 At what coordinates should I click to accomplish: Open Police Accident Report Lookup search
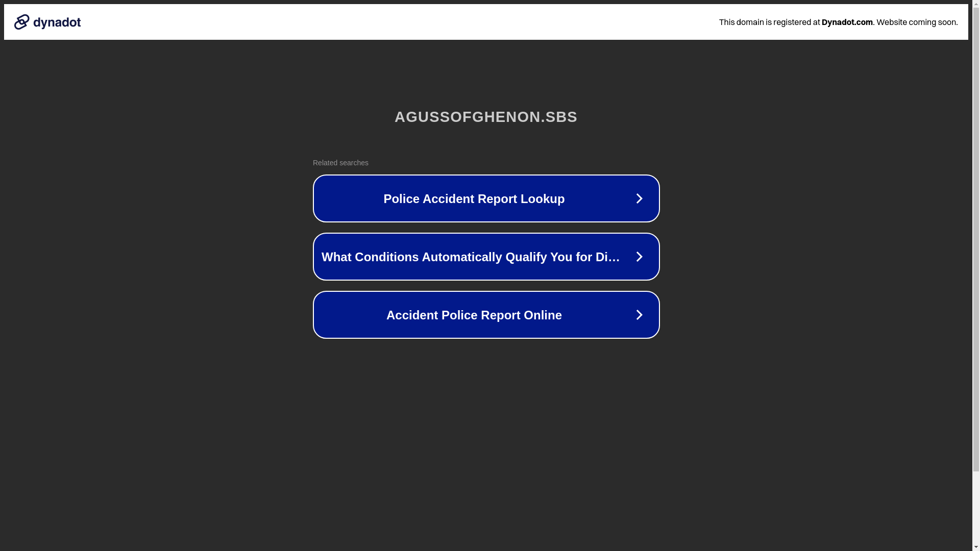click(x=486, y=198)
